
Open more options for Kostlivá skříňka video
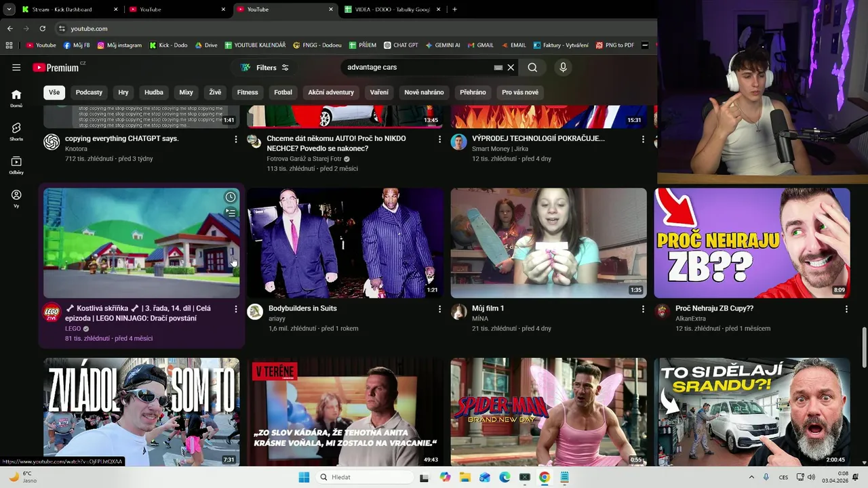(x=236, y=309)
